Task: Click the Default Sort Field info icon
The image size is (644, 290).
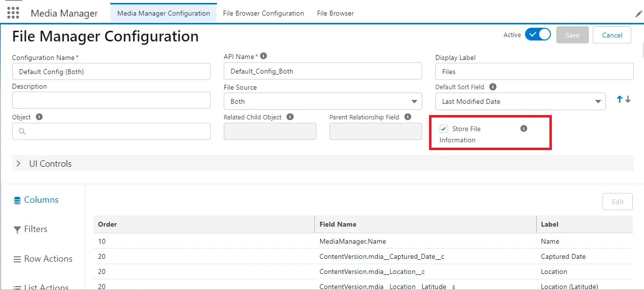Action: [492, 86]
